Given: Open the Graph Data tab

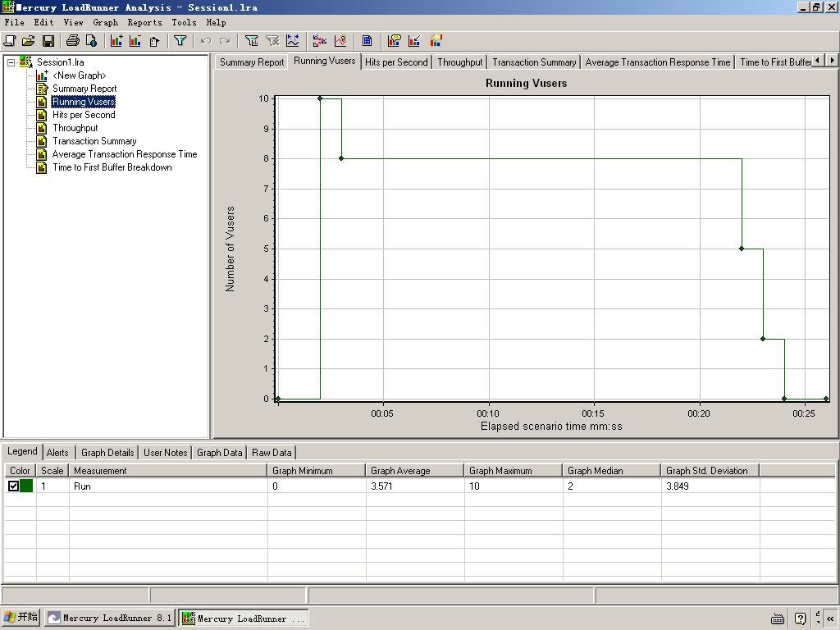Looking at the screenshot, I should click(219, 453).
